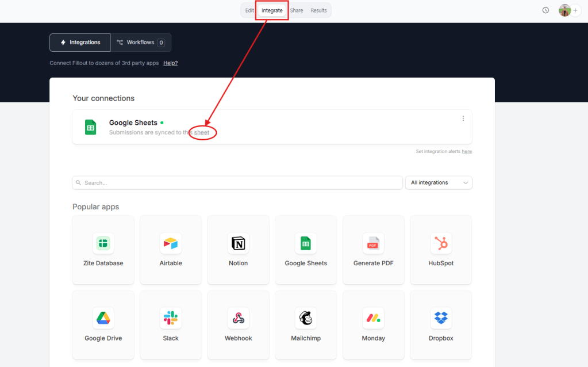Open Google Sheets connection three-dot menu

pyautogui.click(x=463, y=118)
